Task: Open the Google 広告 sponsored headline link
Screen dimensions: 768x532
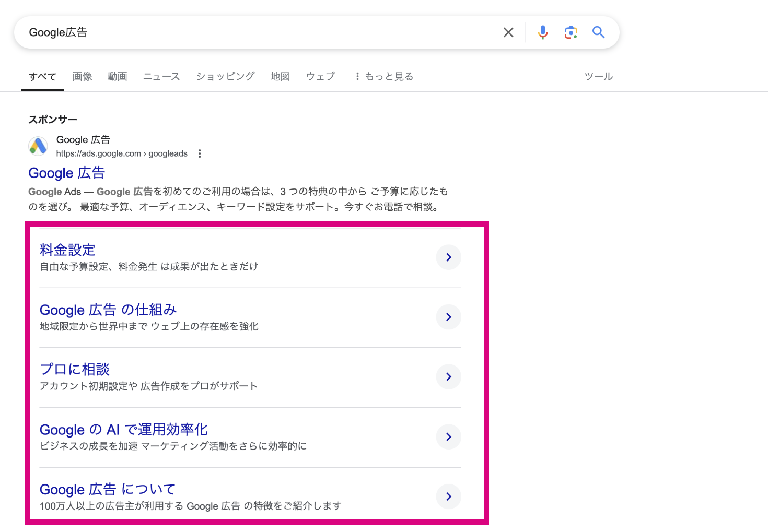Action: [x=67, y=173]
